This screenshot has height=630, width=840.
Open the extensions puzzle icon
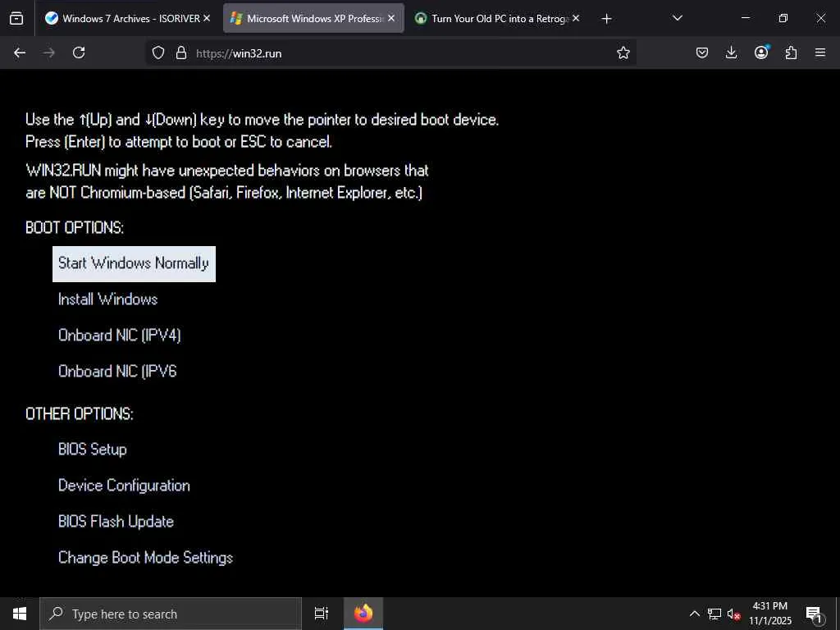point(791,52)
